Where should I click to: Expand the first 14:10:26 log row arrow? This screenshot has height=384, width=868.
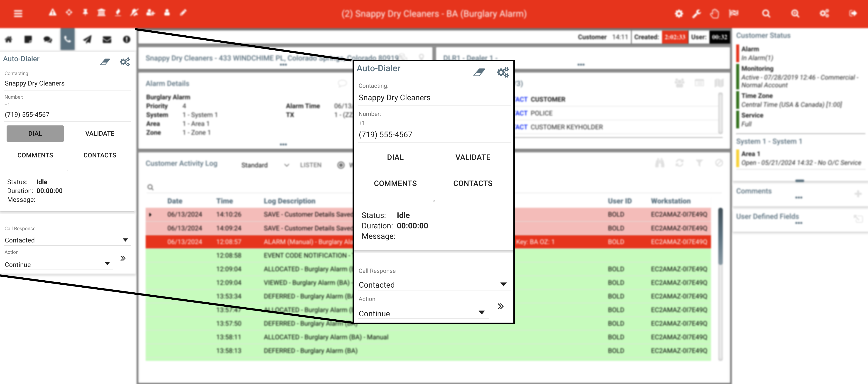pos(150,215)
